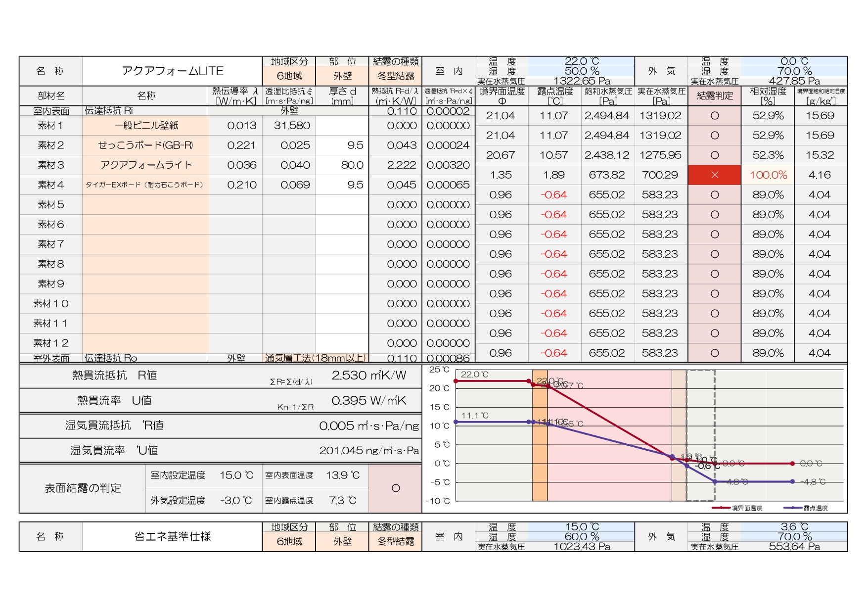Open the 通気層工法(18mm以上) cell
Screen dimensions: 868x614
pos(315,358)
